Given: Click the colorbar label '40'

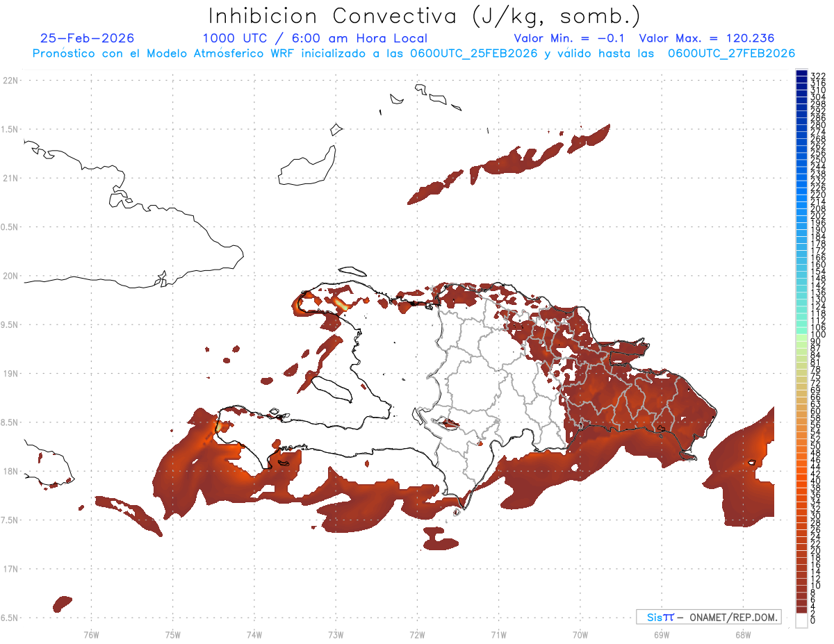Looking at the screenshot, I should point(816,481).
